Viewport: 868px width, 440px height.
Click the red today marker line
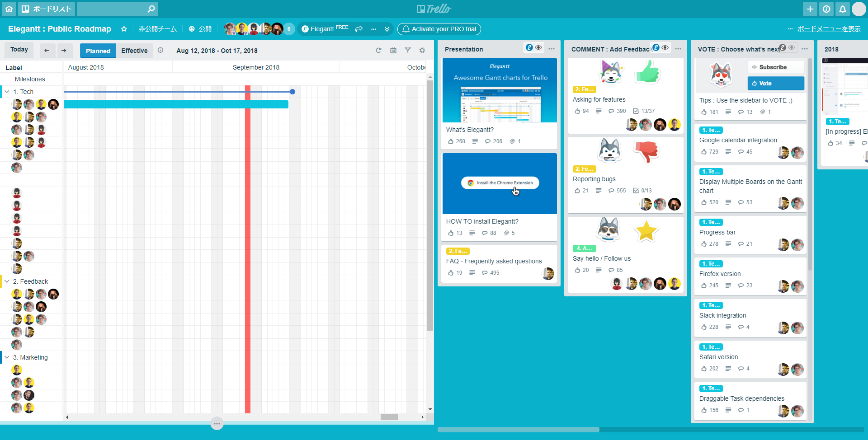pos(248,248)
